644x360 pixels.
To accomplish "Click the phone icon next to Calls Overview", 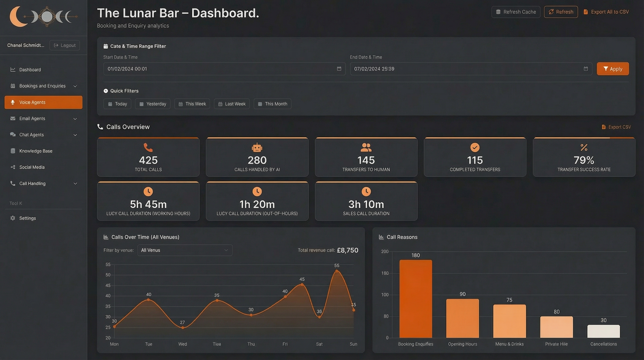I will (x=100, y=127).
